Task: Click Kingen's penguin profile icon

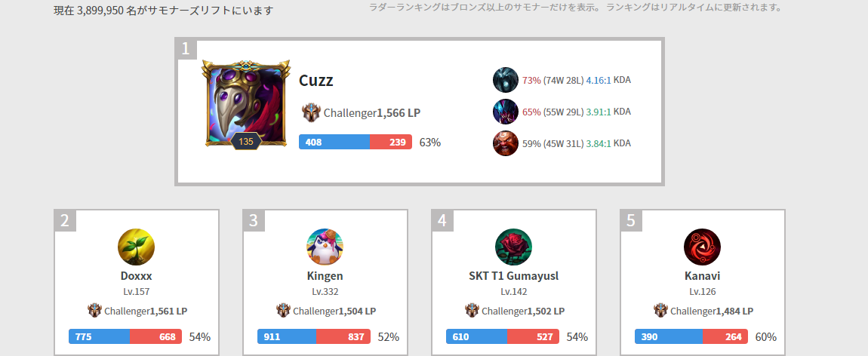Action: tap(325, 247)
